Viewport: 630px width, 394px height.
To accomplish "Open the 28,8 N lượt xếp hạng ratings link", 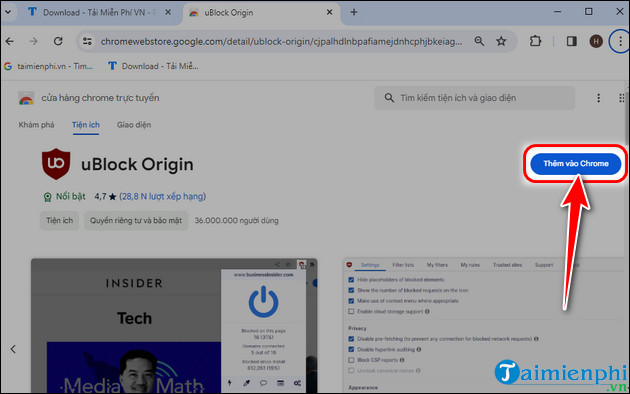I will coord(162,196).
